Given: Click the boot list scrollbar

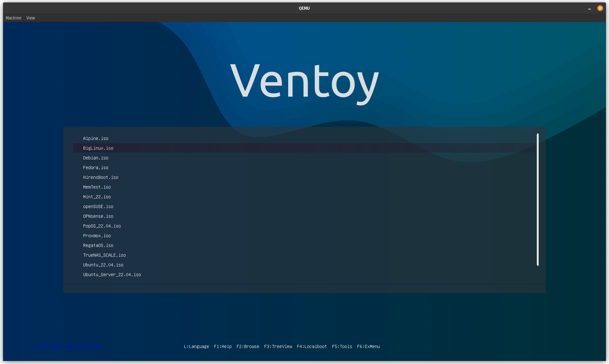Looking at the screenshot, I should coord(538,200).
